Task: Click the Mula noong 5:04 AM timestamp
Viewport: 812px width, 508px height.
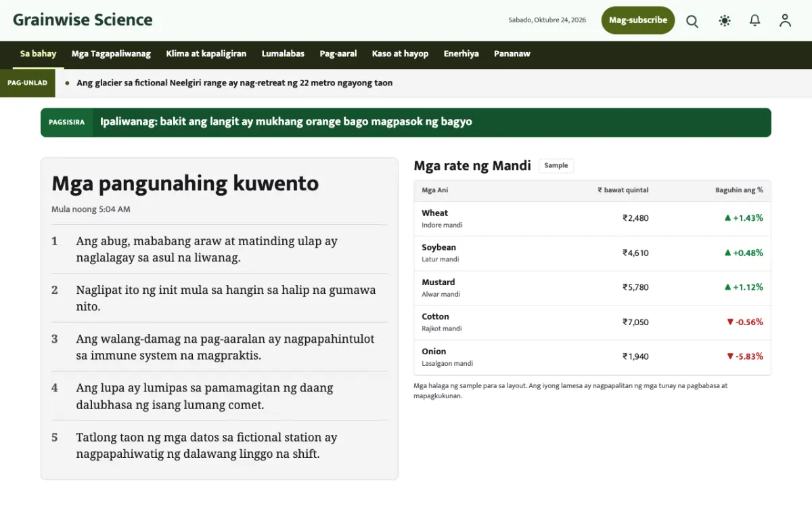Action: 91,209
